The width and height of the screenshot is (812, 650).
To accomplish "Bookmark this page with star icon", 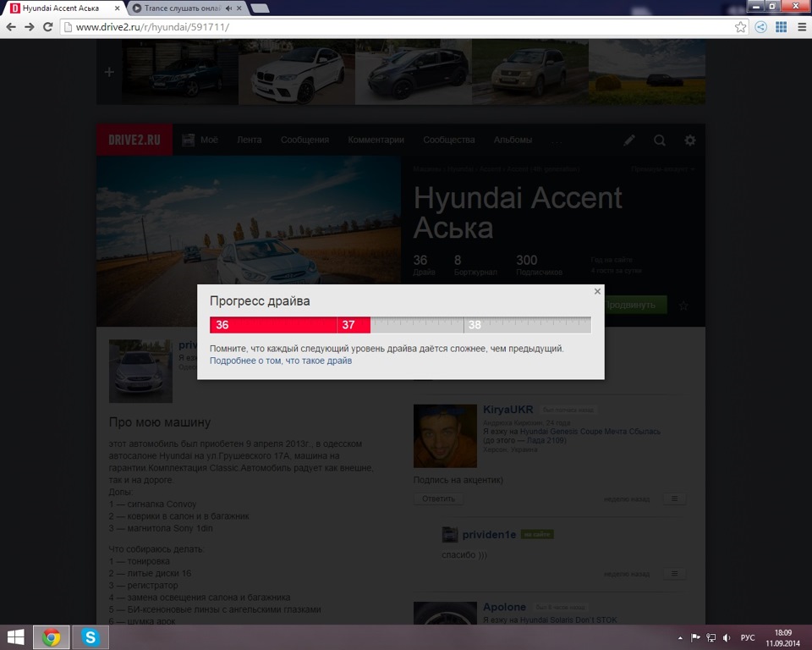I will pyautogui.click(x=741, y=27).
